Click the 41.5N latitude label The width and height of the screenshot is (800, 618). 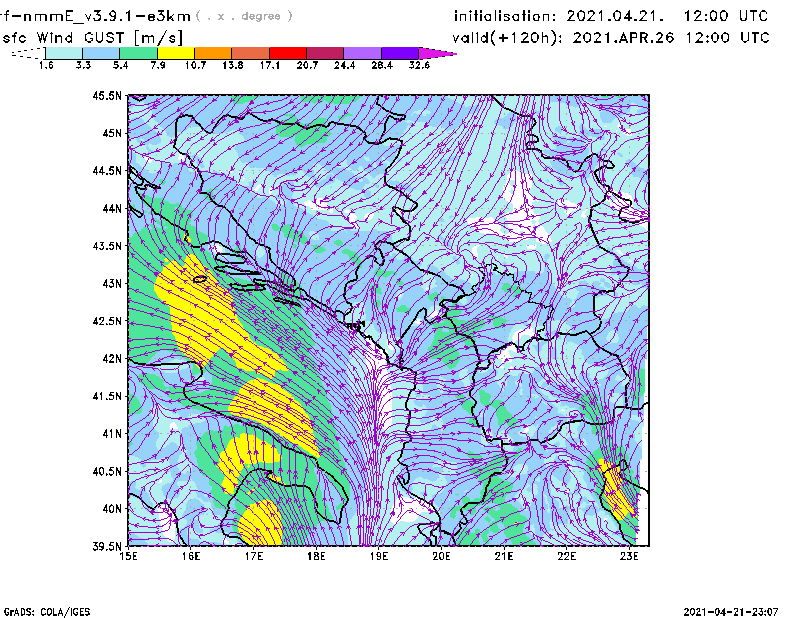107,396
